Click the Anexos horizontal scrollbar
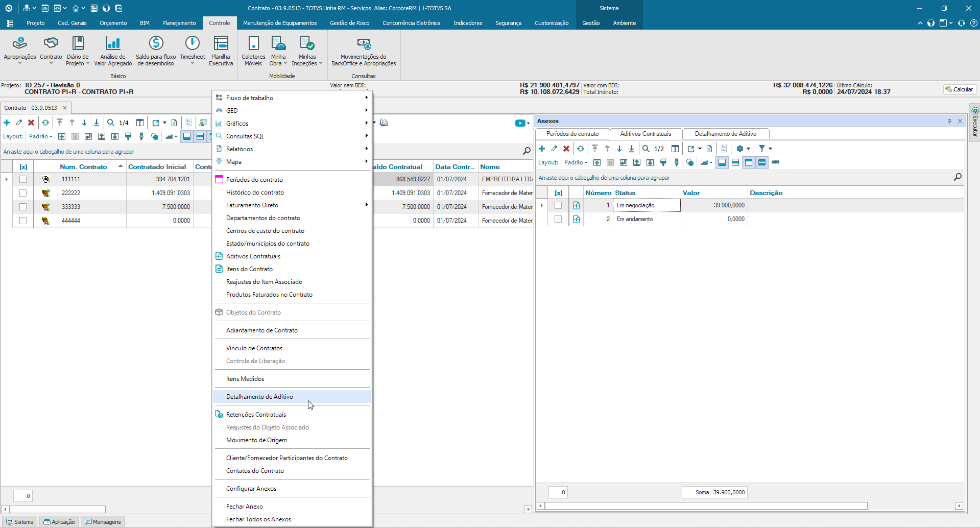The image size is (980, 528). pos(706,506)
